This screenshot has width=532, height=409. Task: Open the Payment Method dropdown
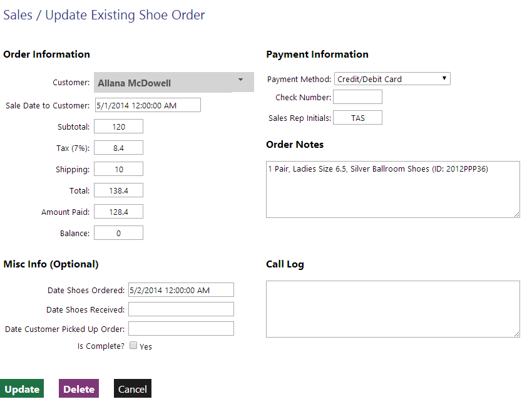[x=392, y=78]
